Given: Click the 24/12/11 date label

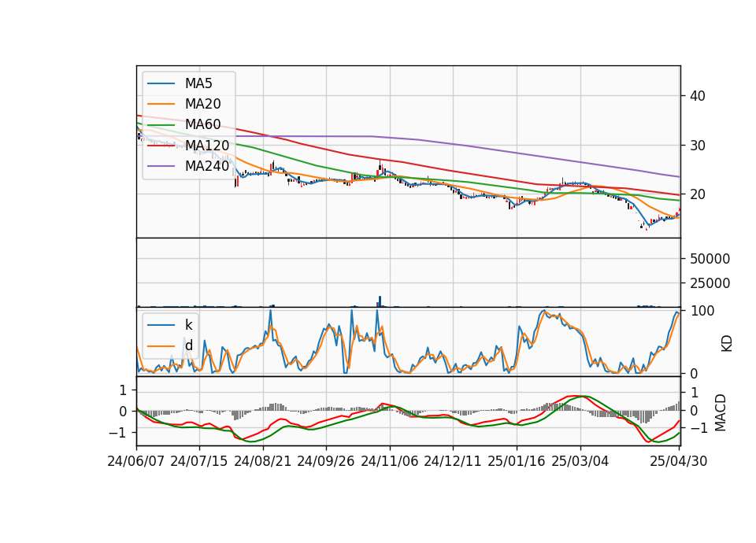Looking at the screenshot, I should pyautogui.click(x=453, y=461).
